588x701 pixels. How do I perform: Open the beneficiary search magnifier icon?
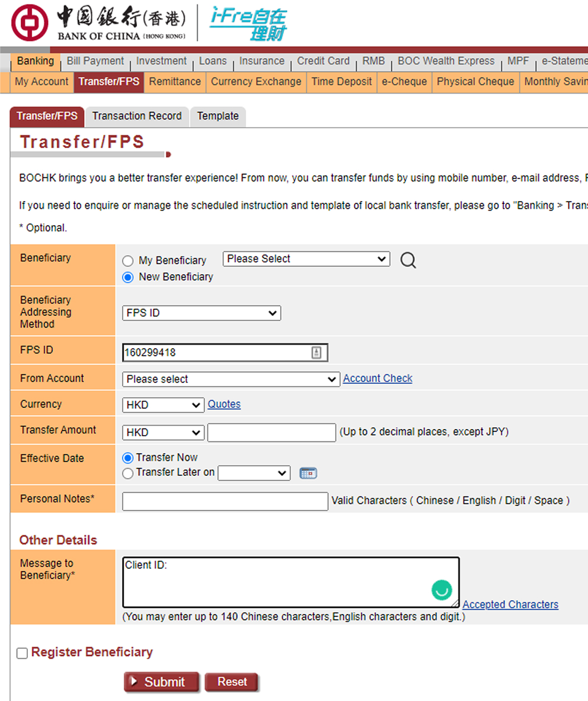[408, 260]
